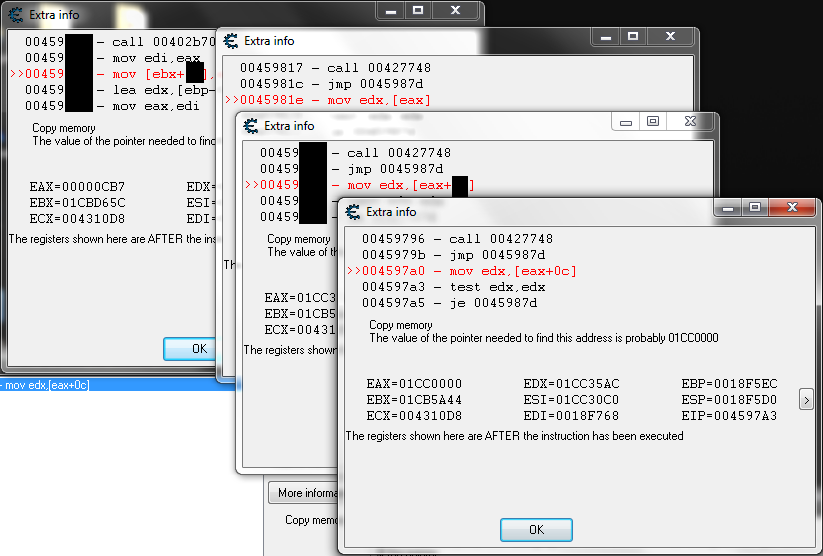Open the More information button behind the dialogs
The image size is (823, 556).
[x=303, y=492]
